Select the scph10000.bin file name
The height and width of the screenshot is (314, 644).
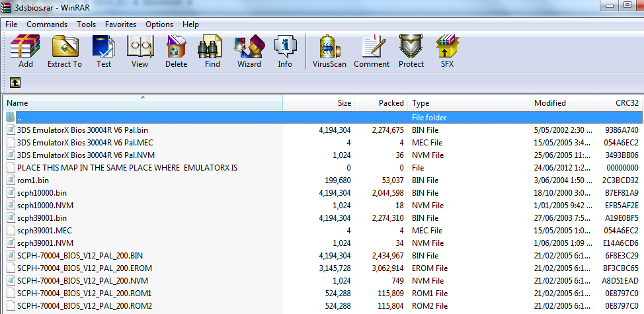[x=42, y=193]
